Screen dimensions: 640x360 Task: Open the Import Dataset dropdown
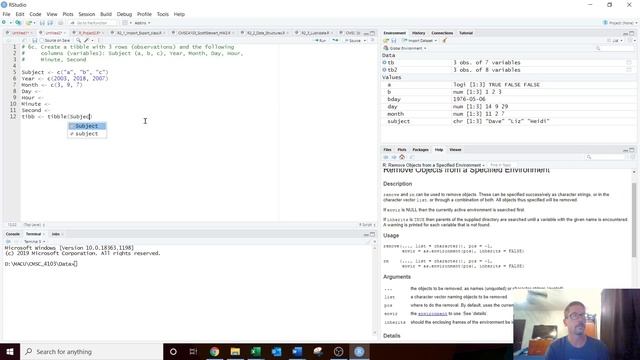(419, 40)
